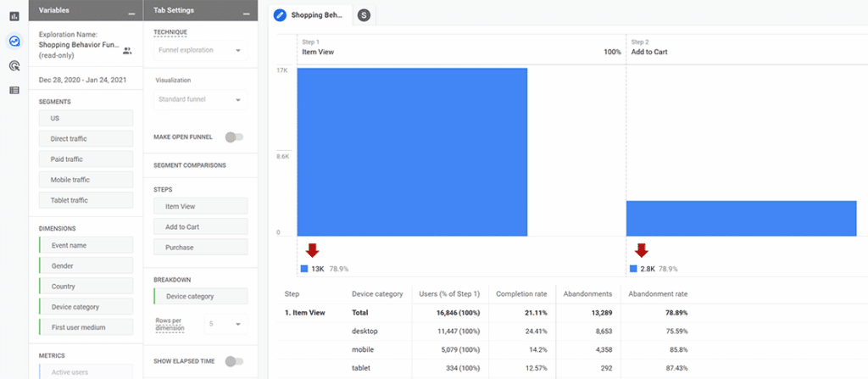Open the Technique Funnel exploration dropdown
The width and height of the screenshot is (868, 379).
pos(200,50)
